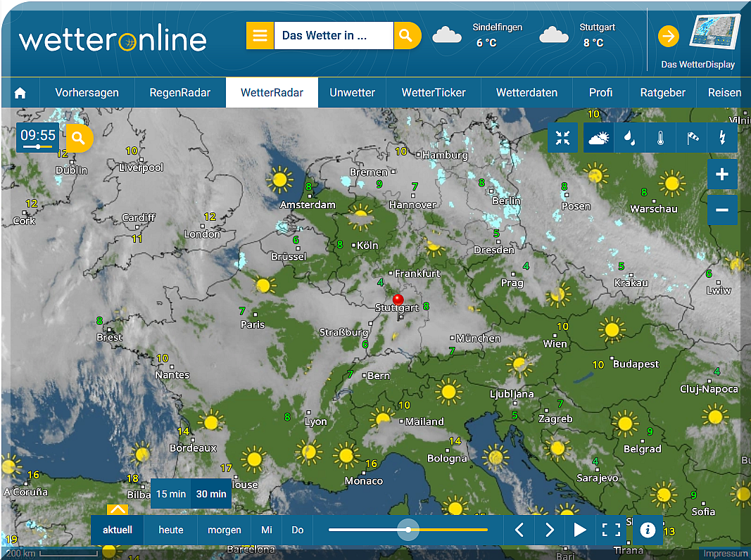
Task: Click the yellow search magnifier in header
Action: pyautogui.click(x=406, y=36)
